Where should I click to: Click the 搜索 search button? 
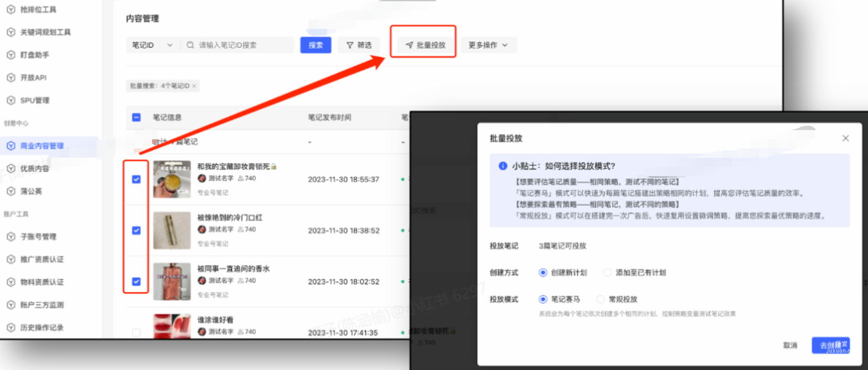tap(315, 44)
